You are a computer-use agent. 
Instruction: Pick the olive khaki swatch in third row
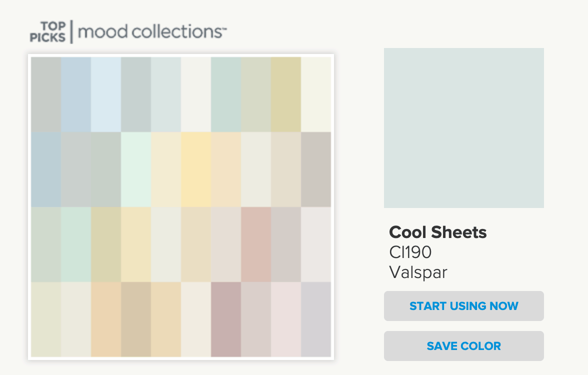pos(106,244)
